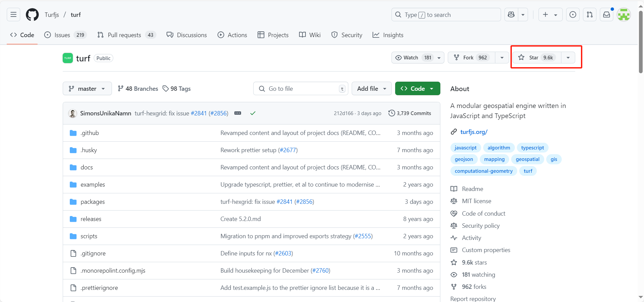
Task: Click the GitHub logo
Action: click(x=32, y=15)
